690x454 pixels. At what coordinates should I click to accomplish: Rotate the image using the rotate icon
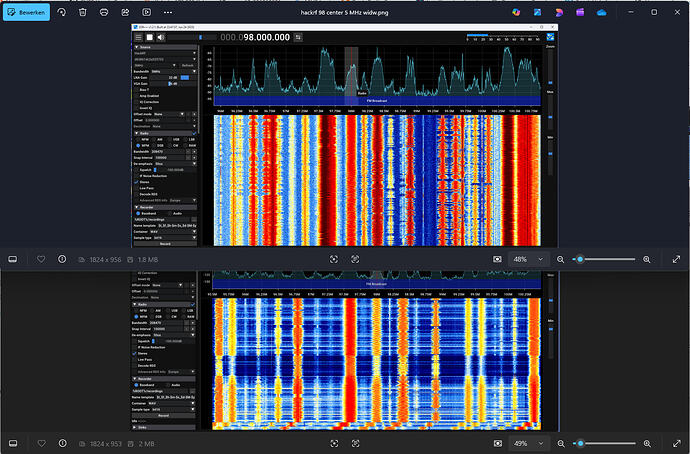tap(62, 12)
